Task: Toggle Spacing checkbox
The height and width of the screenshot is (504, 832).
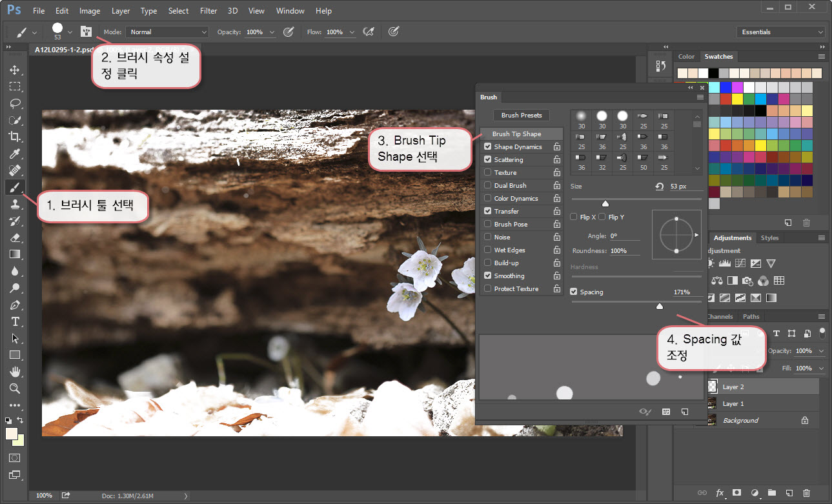Action: point(574,292)
